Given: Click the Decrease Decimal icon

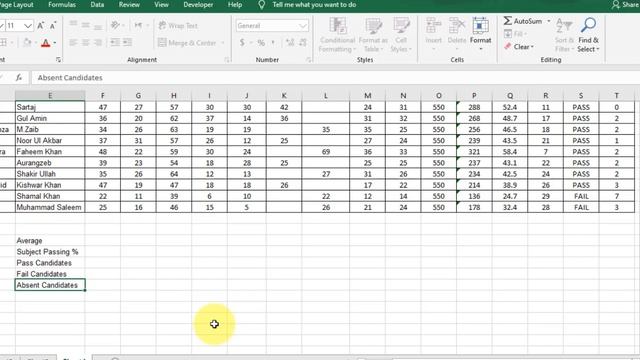Looking at the screenshot, I should coord(303,42).
